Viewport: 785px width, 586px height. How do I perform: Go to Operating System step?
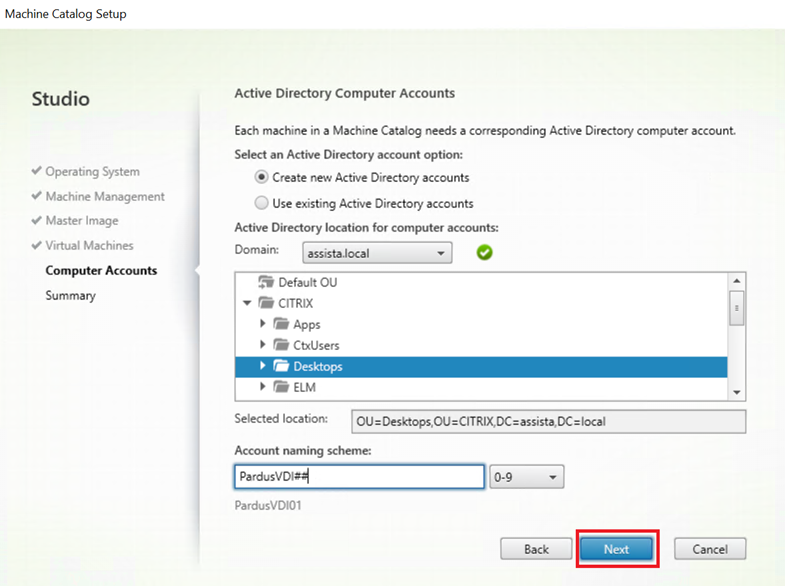[x=93, y=172]
